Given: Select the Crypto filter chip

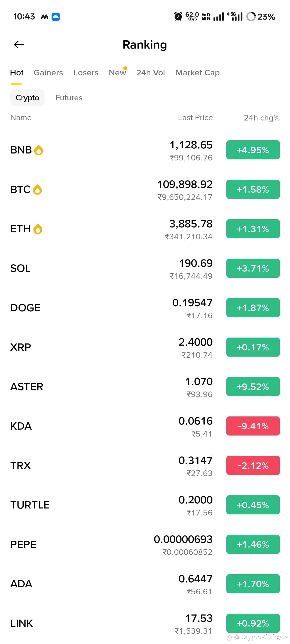Looking at the screenshot, I should [27, 98].
